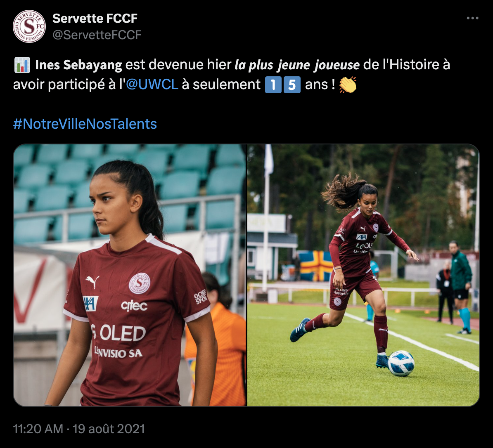The width and height of the screenshot is (493, 448).
Task: Open the right dribbling action photo
Action: click(363, 275)
